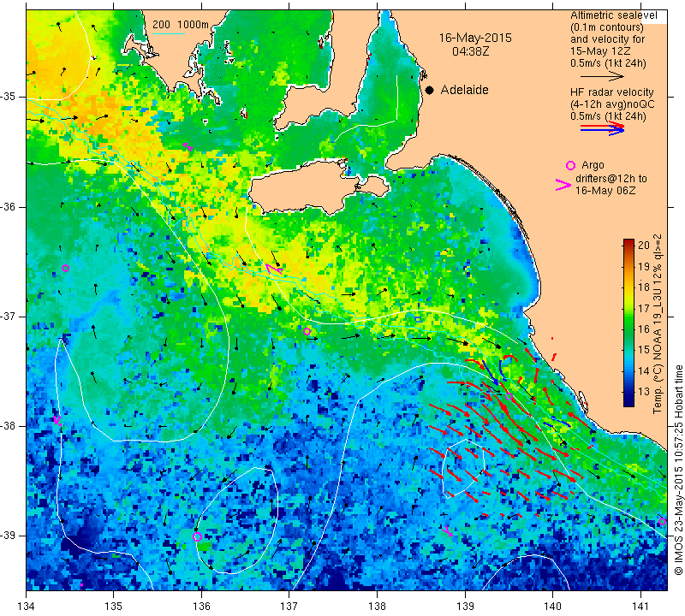Select '0.5m/s (1kt 24h)' below the noQC line
This screenshot has height=616, width=685.
tap(608, 116)
